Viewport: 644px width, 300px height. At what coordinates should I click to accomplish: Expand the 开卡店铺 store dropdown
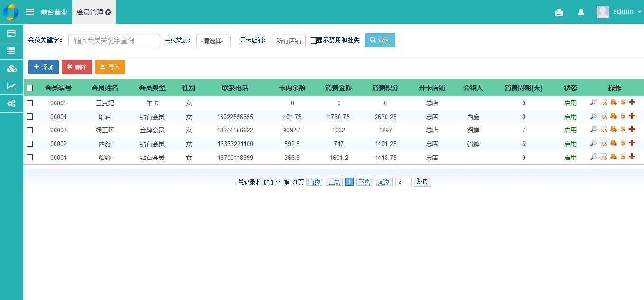click(288, 41)
